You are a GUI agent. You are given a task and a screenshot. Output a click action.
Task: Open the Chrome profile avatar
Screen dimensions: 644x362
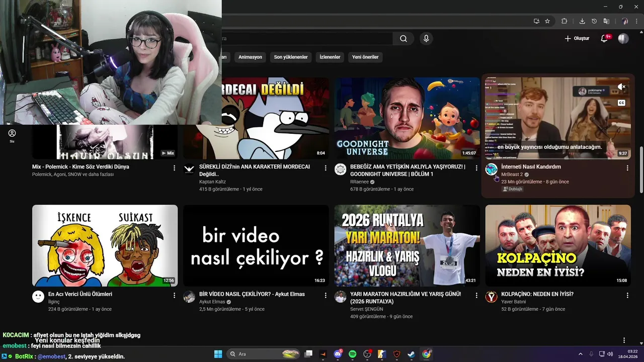pos(624,21)
